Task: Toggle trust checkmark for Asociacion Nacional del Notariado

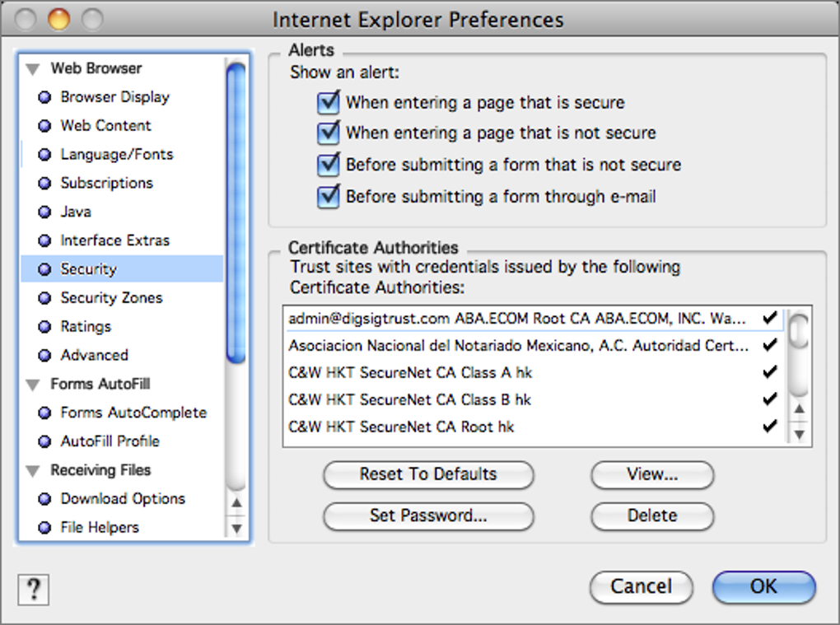Action: pyautogui.click(x=770, y=345)
